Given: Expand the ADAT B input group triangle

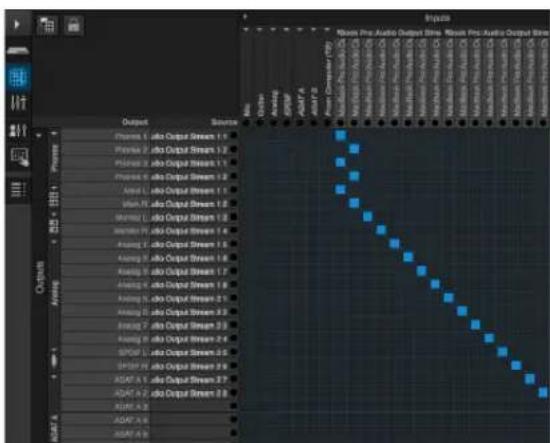Looking at the screenshot, I should pyautogui.click(x=314, y=30).
